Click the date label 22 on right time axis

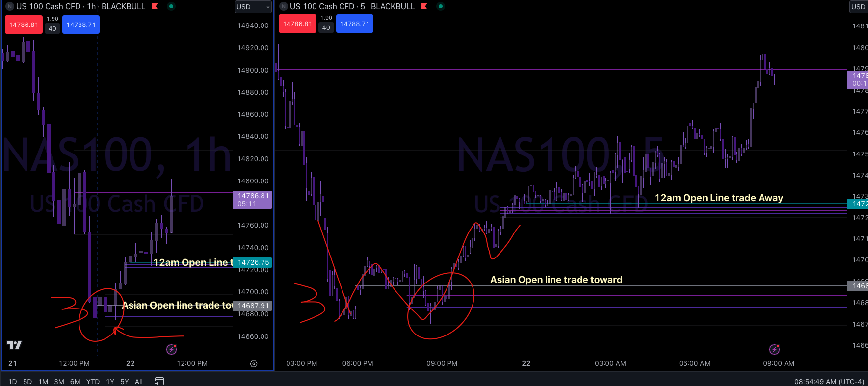tap(526, 363)
